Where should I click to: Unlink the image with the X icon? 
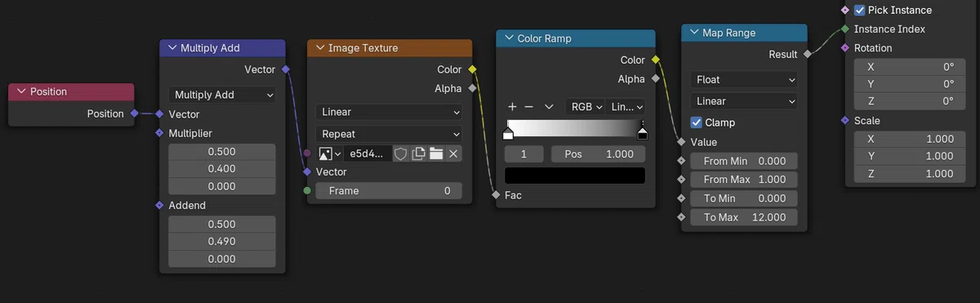(453, 154)
